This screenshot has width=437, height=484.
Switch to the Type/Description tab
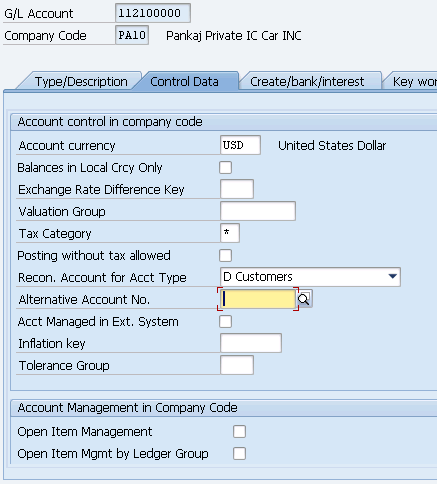pyautogui.click(x=81, y=82)
